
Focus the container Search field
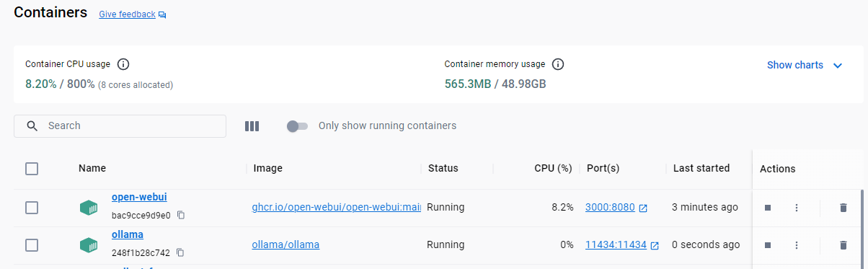pos(120,126)
